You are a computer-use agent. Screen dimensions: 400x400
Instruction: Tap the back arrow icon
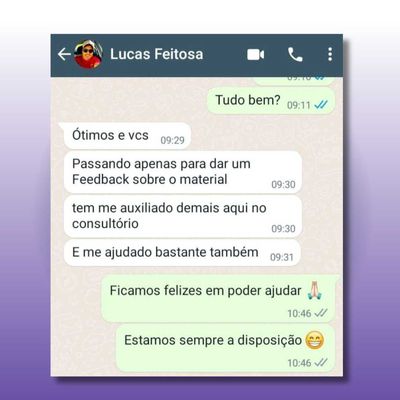64,54
